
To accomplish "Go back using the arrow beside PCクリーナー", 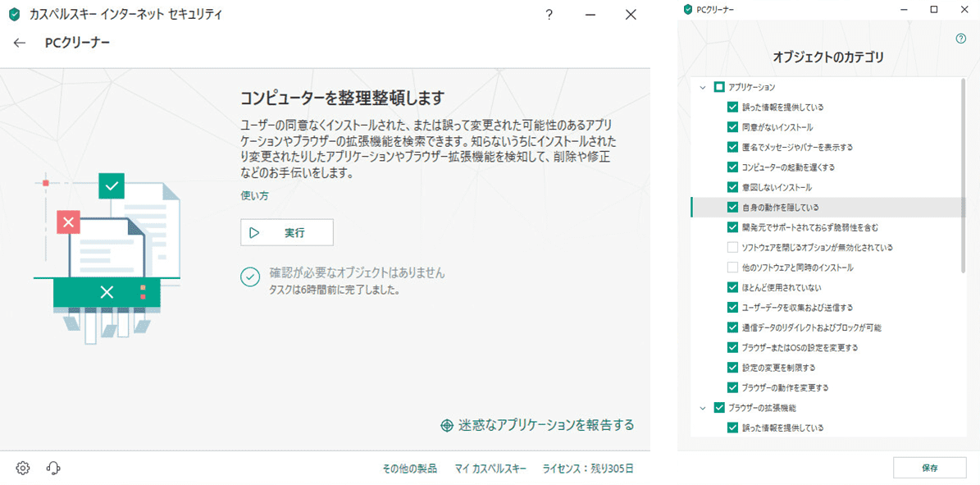I will 20,43.
